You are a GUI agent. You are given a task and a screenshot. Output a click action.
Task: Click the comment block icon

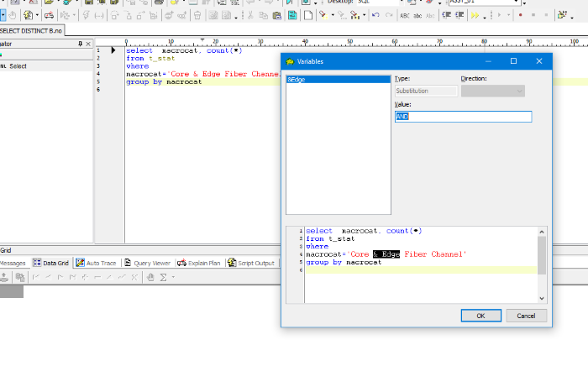click(446, 15)
